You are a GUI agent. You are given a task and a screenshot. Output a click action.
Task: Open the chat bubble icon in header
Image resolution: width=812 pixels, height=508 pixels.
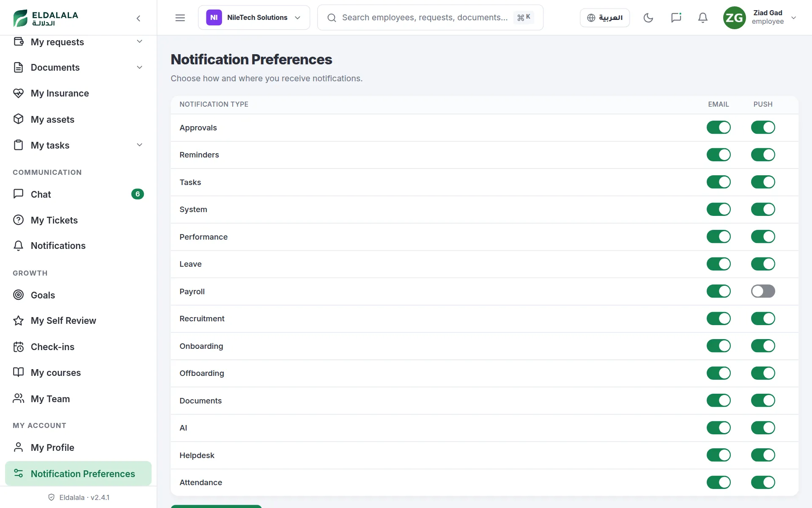pyautogui.click(x=676, y=18)
